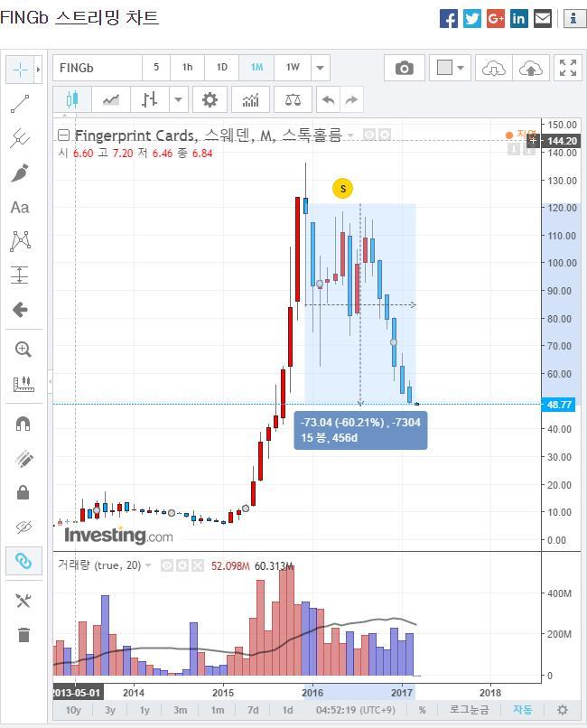Viewport: 587px width, 728px height.
Task: Expand more time intervals dropdown
Action: (321, 68)
